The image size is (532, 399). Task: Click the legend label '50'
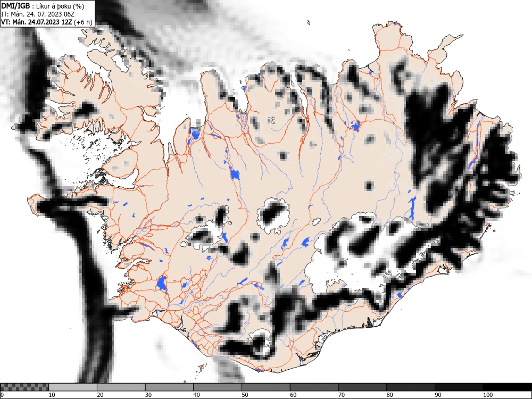click(x=245, y=395)
